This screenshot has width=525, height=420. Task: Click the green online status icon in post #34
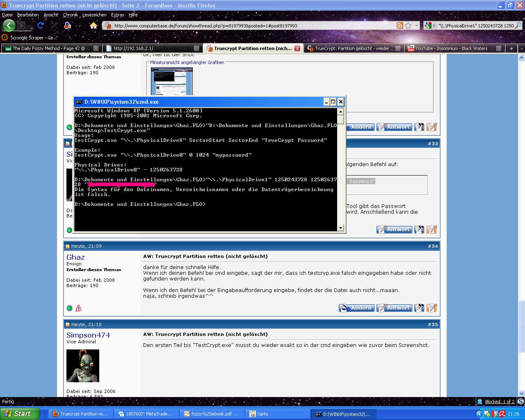69,308
